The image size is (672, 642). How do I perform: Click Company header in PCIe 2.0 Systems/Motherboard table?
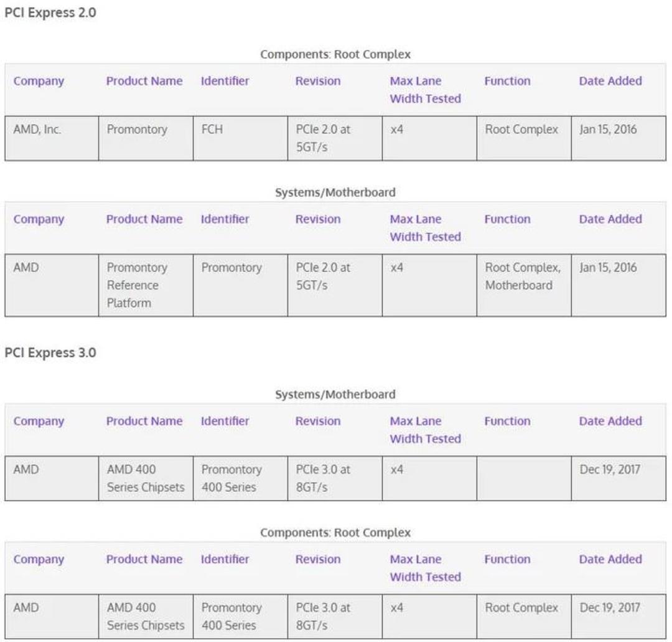pyautogui.click(x=39, y=219)
